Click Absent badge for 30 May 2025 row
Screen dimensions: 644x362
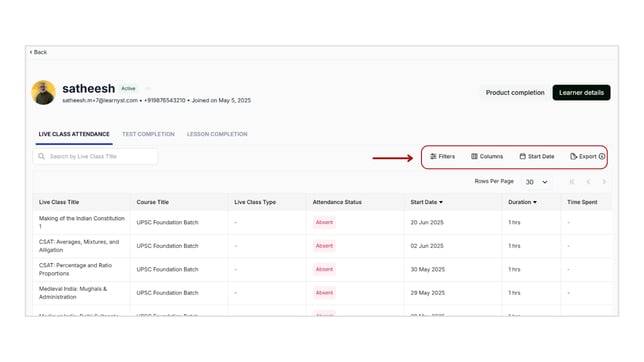tap(324, 269)
